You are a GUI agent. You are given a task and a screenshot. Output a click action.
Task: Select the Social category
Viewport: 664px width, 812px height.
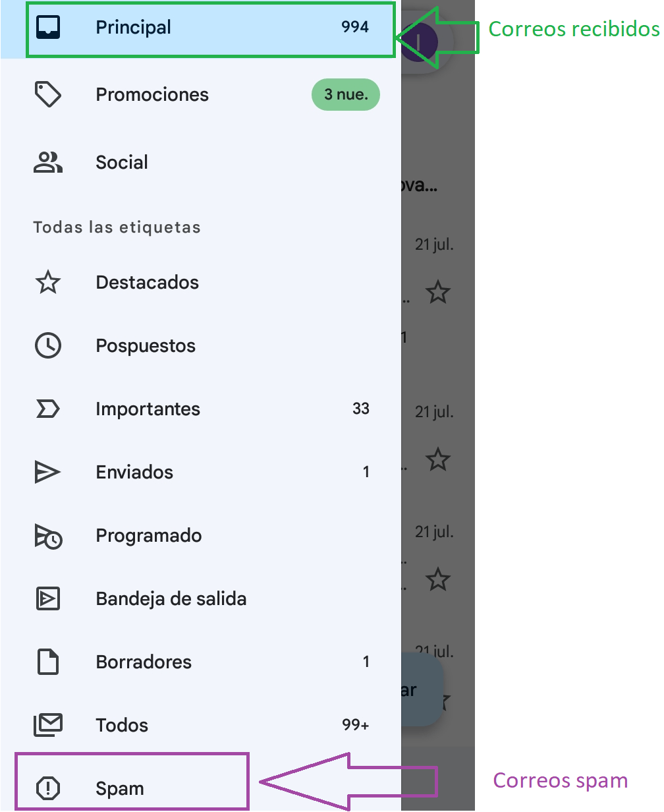click(122, 162)
